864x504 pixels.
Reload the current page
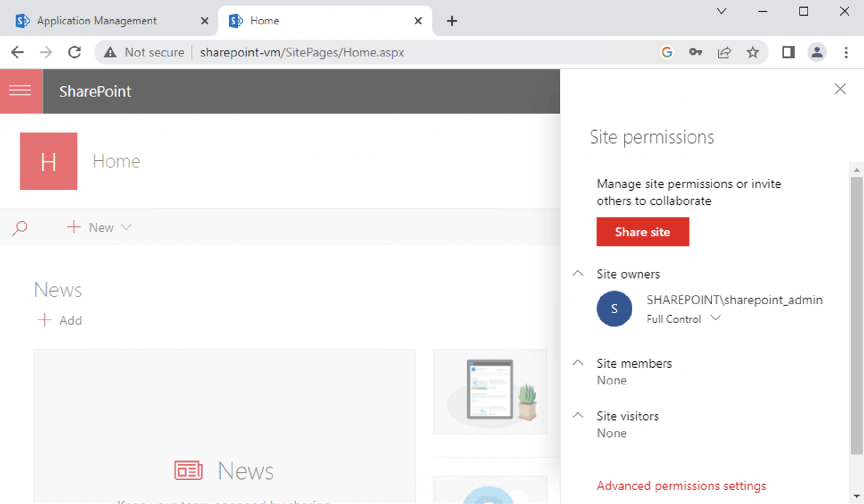point(74,52)
